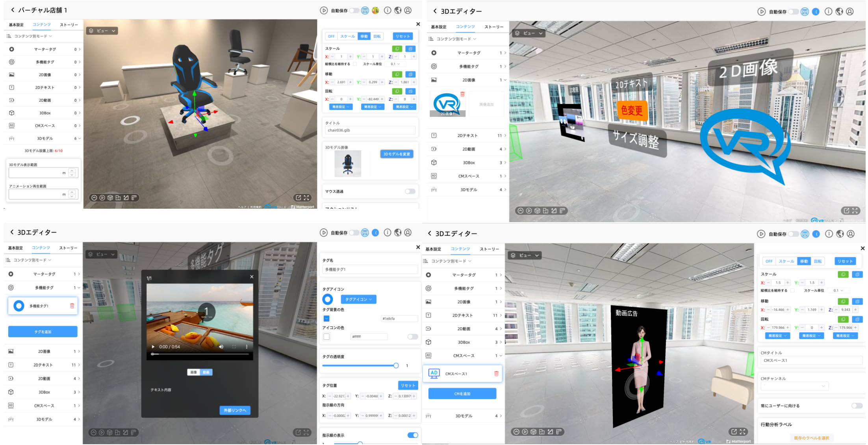Screen dimensions: 868x445
Task: Play the ocean video in the tag popup
Action: coord(153,347)
